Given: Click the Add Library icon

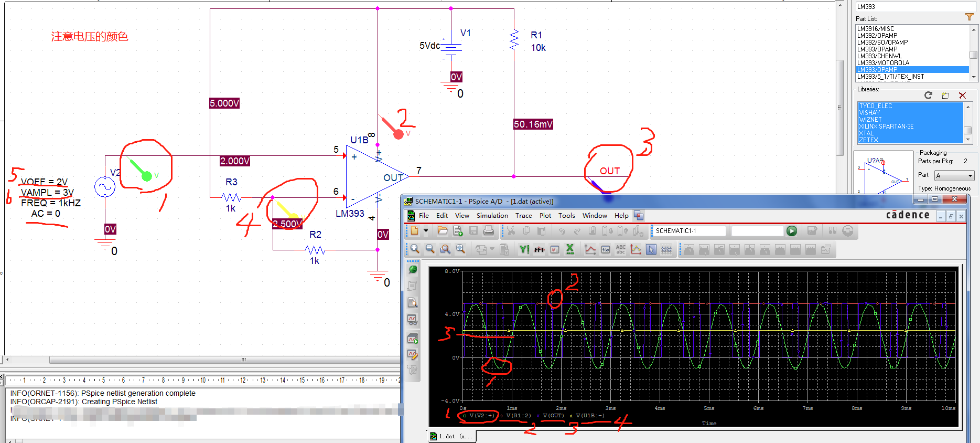Looking at the screenshot, I should (x=945, y=96).
